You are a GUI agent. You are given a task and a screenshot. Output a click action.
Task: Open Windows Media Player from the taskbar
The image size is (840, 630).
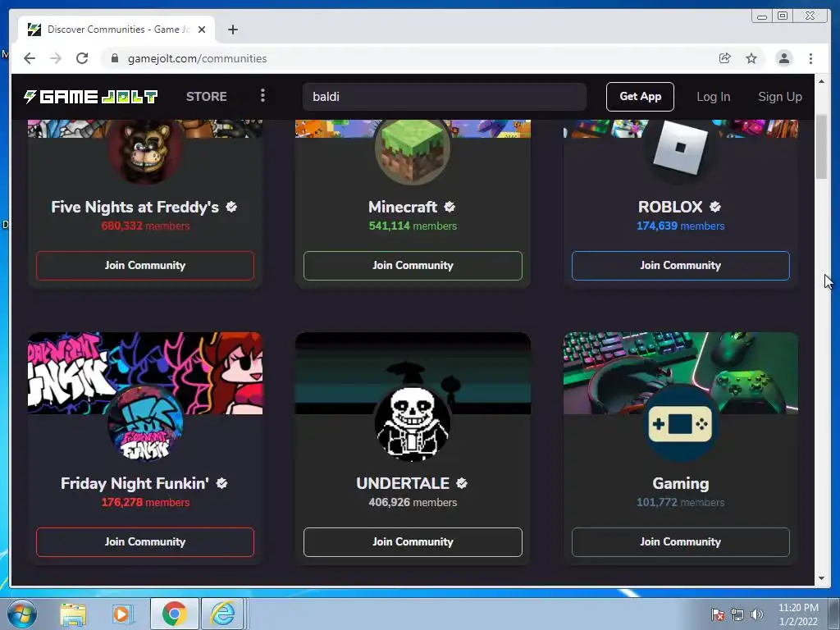point(121,614)
